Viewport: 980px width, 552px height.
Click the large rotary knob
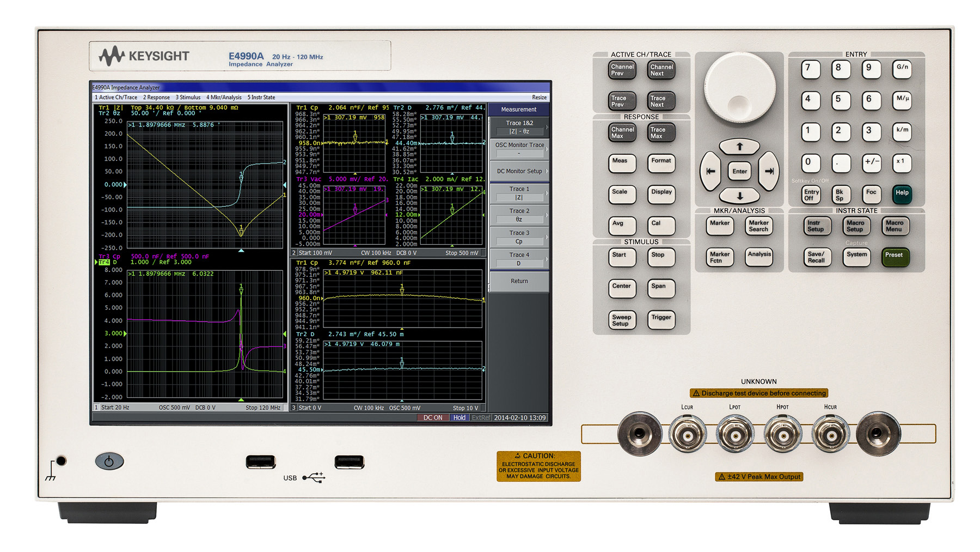click(x=739, y=87)
